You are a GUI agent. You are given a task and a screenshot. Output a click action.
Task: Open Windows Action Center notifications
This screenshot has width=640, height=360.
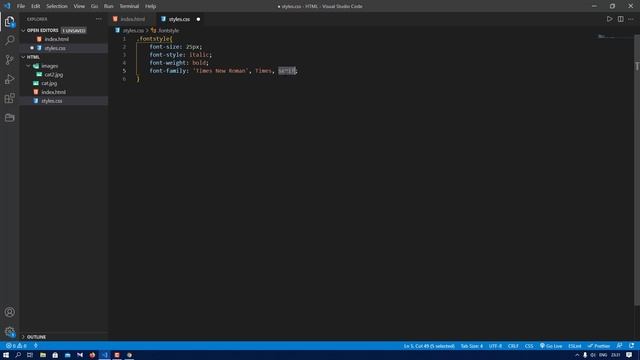pos(629,355)
